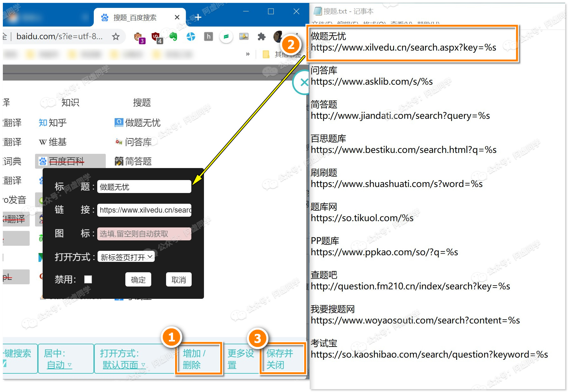Click the kaoshibao.com URL in Notepad
Image resolution: width=568 pixels, height=392 pixels.
[x=429, y=355]
